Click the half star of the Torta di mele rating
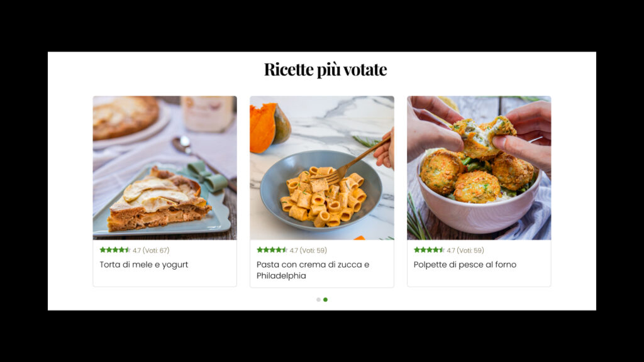Screen dimensions: 644x362 (x=128, y=250)
